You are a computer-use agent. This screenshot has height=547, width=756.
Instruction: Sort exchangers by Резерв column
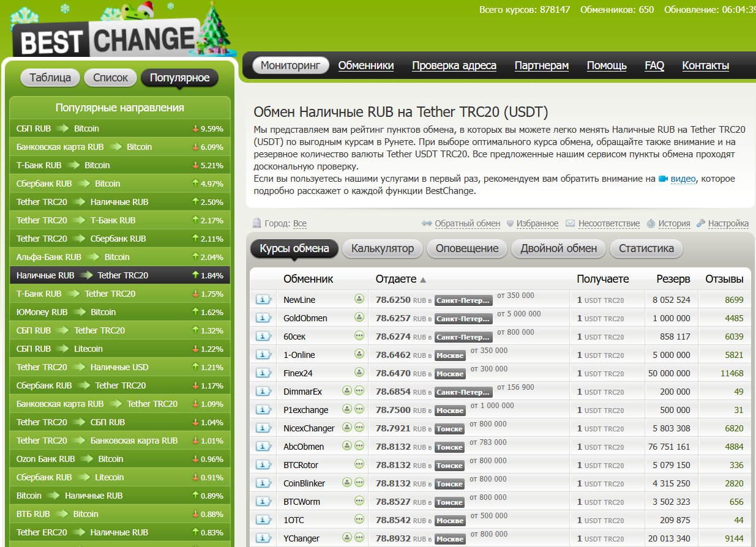click(x=673, y=279)
